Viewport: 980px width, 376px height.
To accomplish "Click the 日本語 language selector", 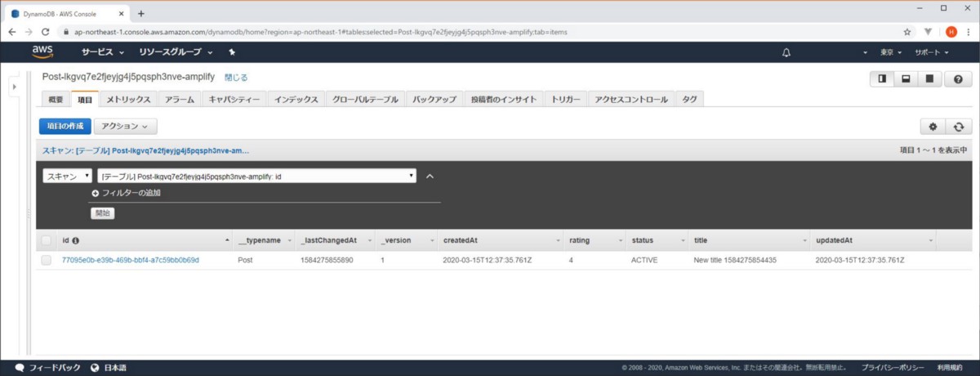I will point(115,368).
